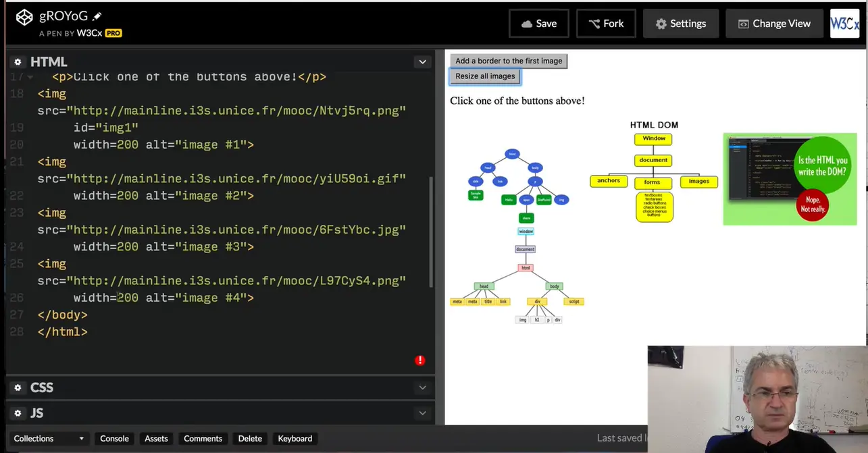This screenshot has width=868, height=453.
Task: Save the pen
Action: click(x=539, y=24)
